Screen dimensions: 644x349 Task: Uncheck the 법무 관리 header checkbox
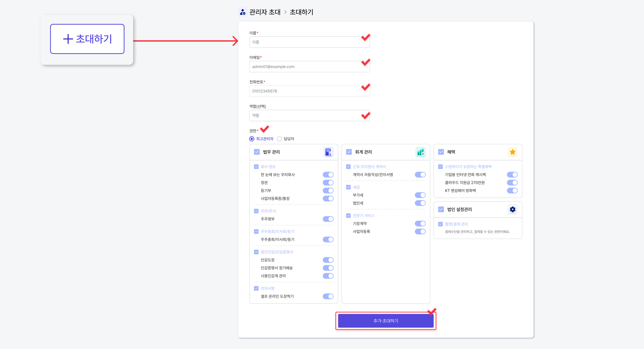(257, 152)
